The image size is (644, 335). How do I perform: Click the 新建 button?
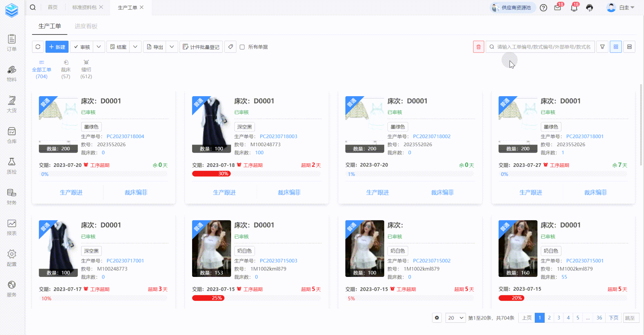point(57,47)
